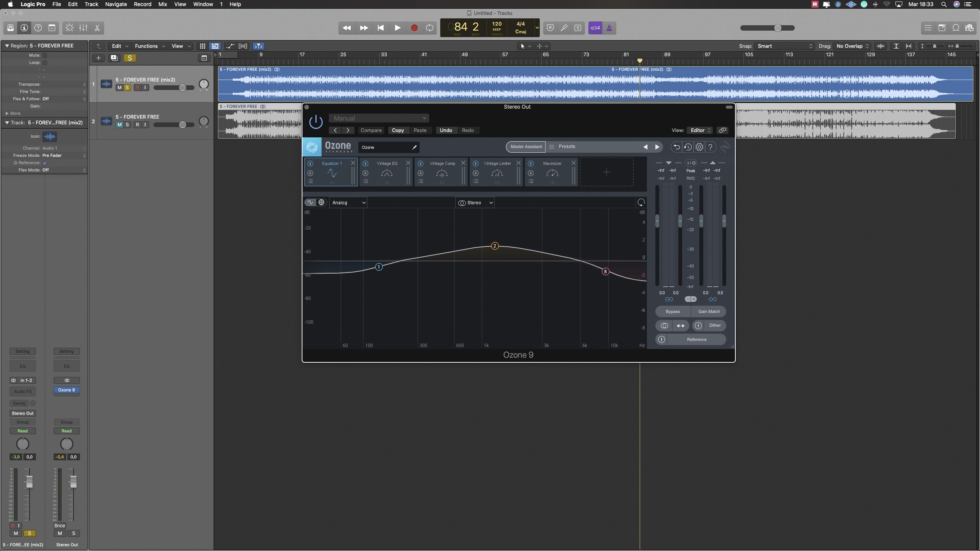Expand the More section in Region inspector
The height and width of the screenshot is (551, 980).
[x=7, y=113]
